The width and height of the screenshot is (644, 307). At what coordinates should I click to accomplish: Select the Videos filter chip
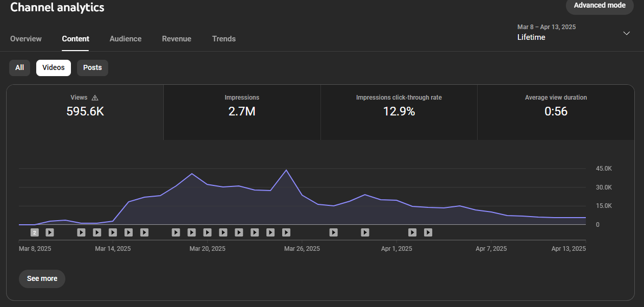(54, 67)
